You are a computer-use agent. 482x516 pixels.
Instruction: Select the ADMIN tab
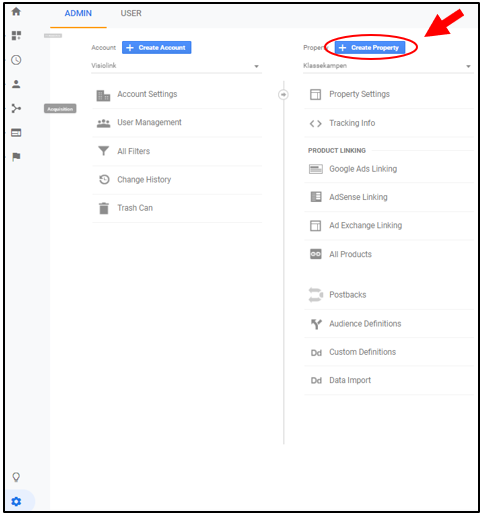tap(78, 13)
